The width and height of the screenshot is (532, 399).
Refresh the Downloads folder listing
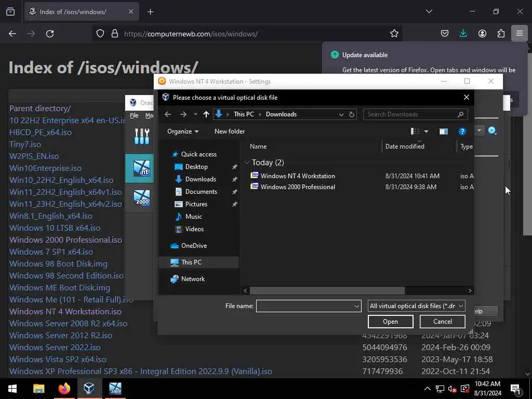tap(352, 114)
